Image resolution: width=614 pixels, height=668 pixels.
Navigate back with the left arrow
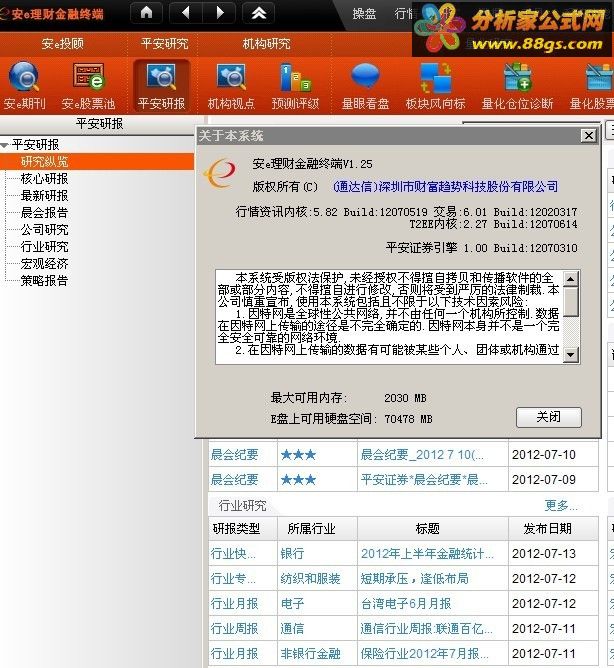(186, 13)
